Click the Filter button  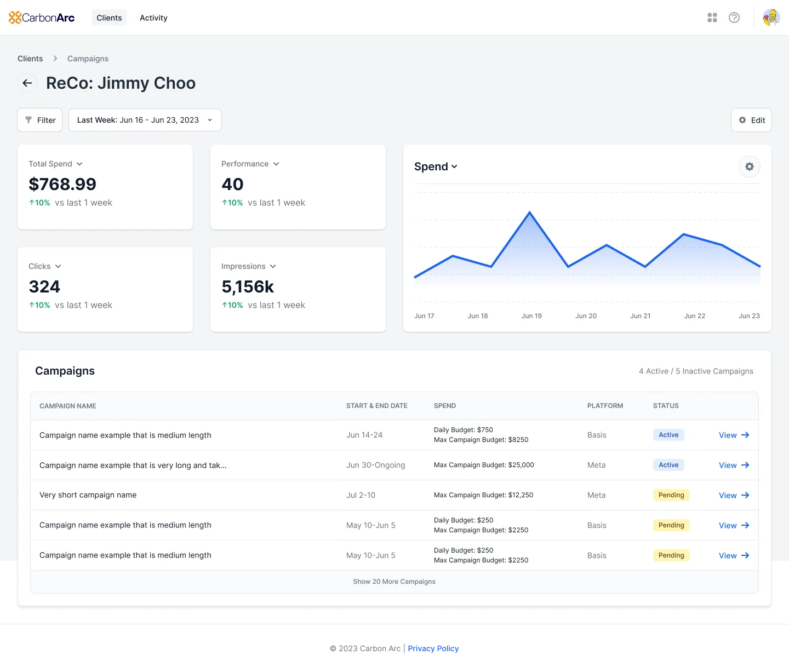40,120
